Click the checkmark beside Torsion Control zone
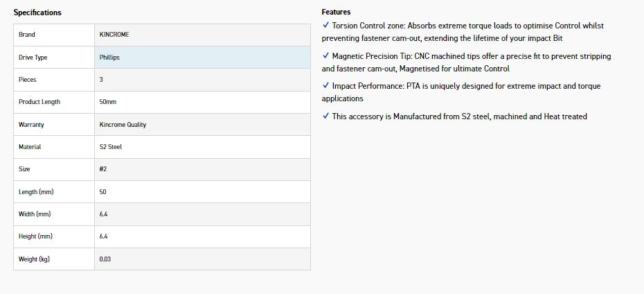644x294 pixels. click(x=325, y=26)
